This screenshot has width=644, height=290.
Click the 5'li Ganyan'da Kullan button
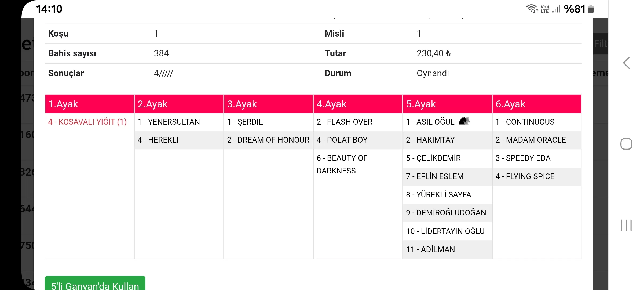(x=95, y=284)
